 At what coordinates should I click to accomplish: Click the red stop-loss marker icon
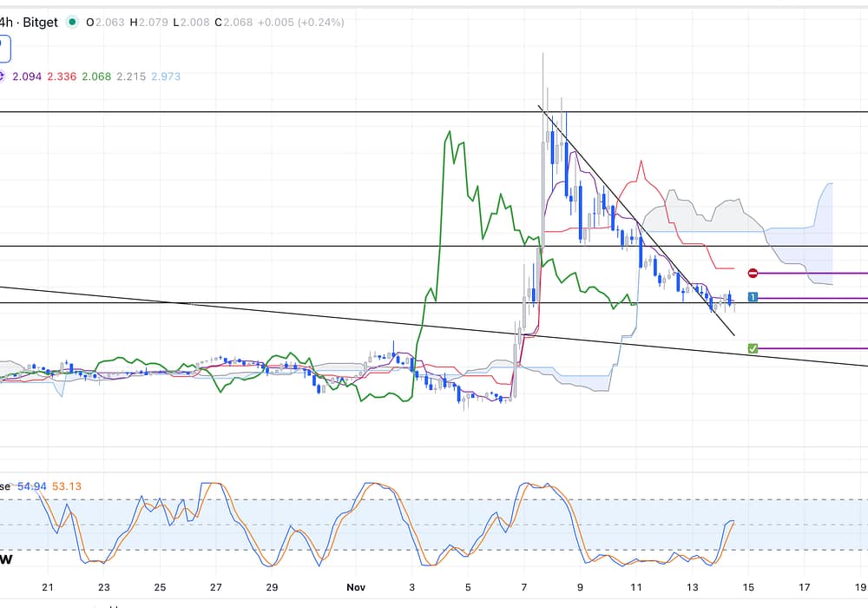coord(753,273)
